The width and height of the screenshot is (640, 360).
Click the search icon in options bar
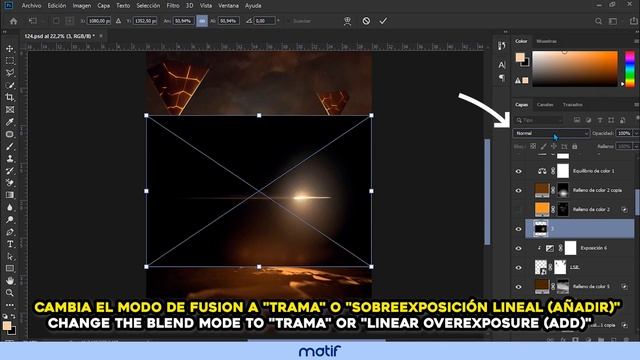click(598, 21)
